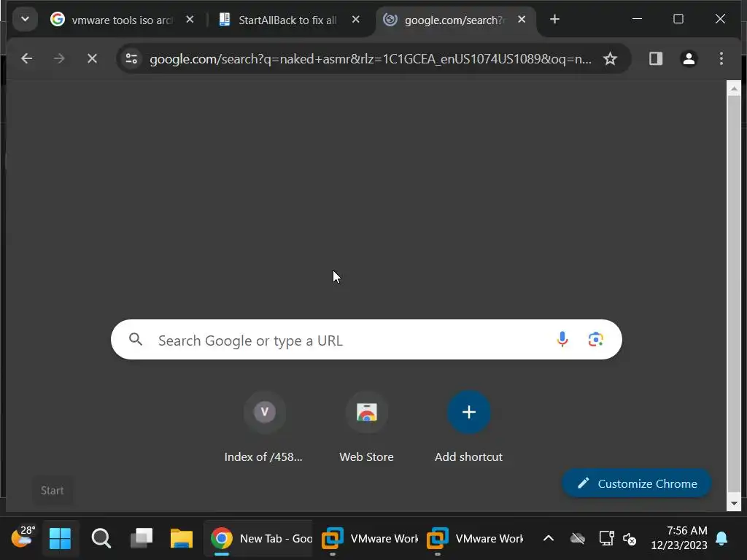This screenshot has height=560, width=747.
Task: Toggle the Chrome side panel
Action: point(656,58)
